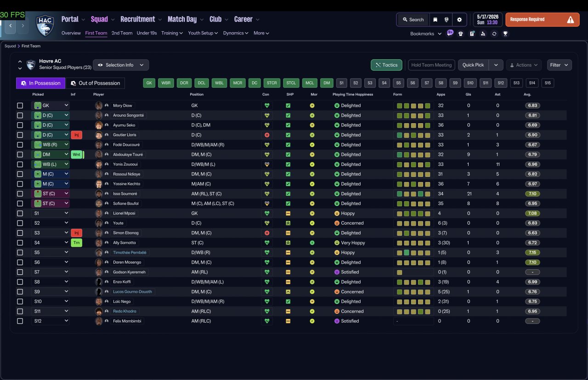Viewport: 588px width, 380px height.
Task: Click the red Inj badge for Gautier Lloris
Action: [x=76, y=135]
